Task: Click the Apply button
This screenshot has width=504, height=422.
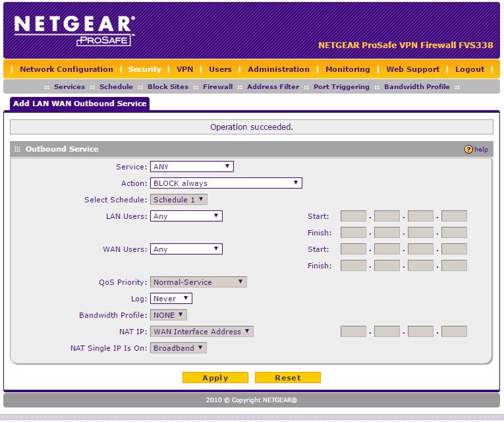Action: click(x=215, y=378)
